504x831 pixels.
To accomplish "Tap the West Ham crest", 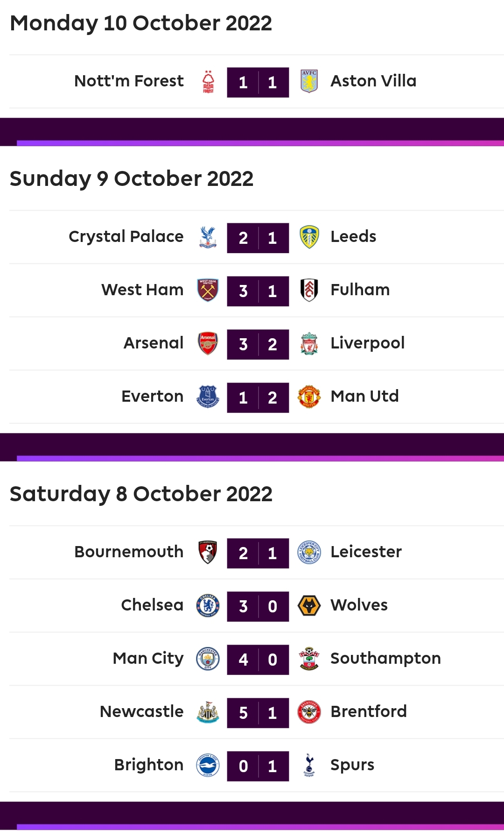I will pyautogui.click(x=208, y=290).
